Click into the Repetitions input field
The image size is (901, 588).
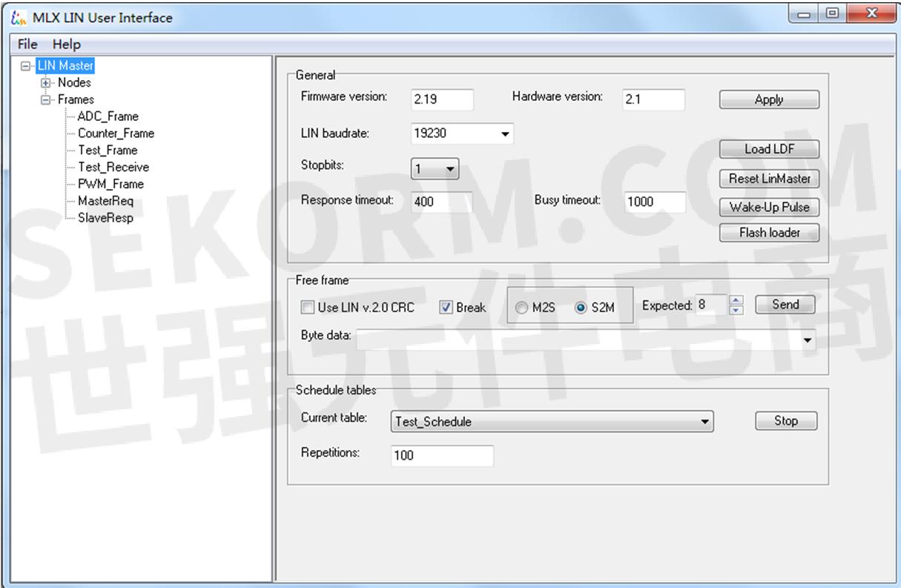tap(442, 455)
